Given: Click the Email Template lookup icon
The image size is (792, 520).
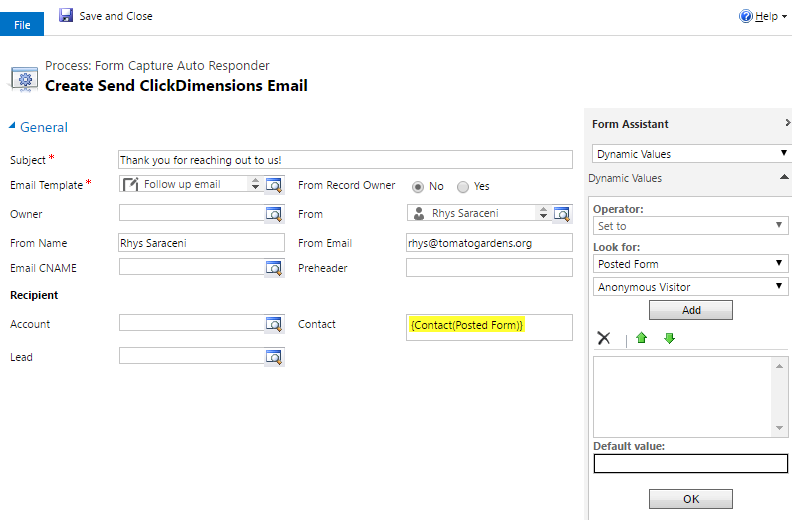Looking at the screenshot, I should pos(274,185).
